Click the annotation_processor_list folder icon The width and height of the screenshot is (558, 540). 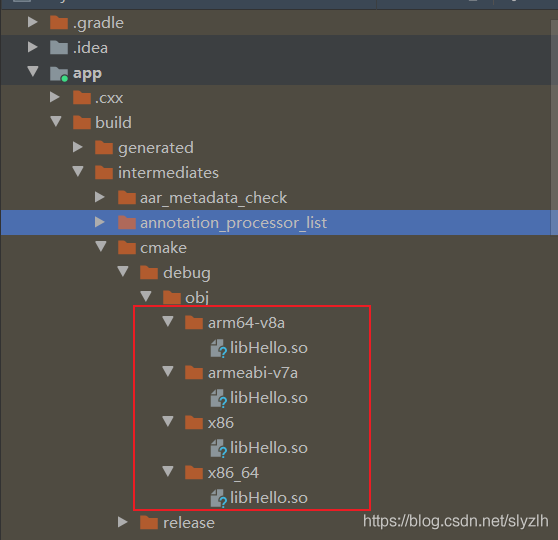[127, 222]
